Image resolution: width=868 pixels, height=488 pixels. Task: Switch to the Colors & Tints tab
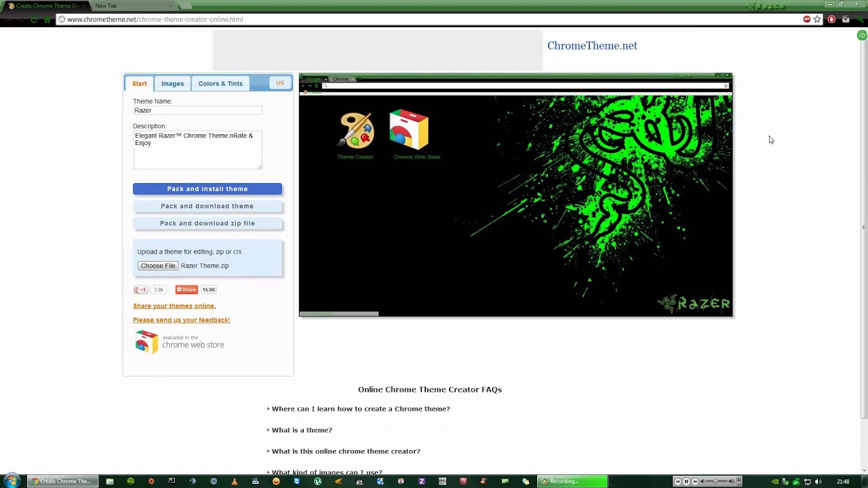(220, 83)
